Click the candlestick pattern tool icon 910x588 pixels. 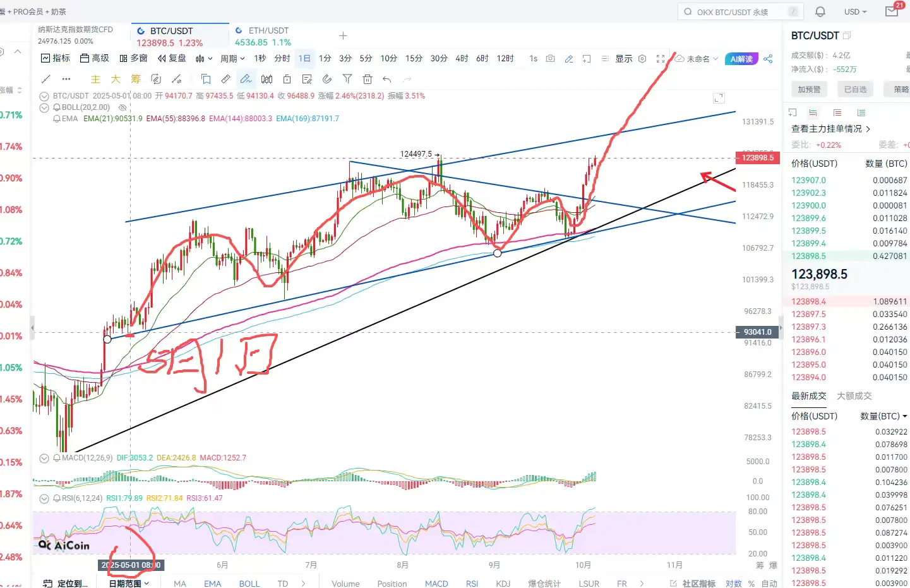pos(267,79)
